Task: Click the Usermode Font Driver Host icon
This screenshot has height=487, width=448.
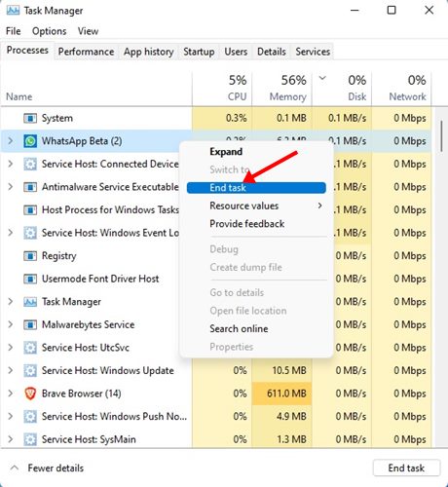Action: tap(30, 279)
